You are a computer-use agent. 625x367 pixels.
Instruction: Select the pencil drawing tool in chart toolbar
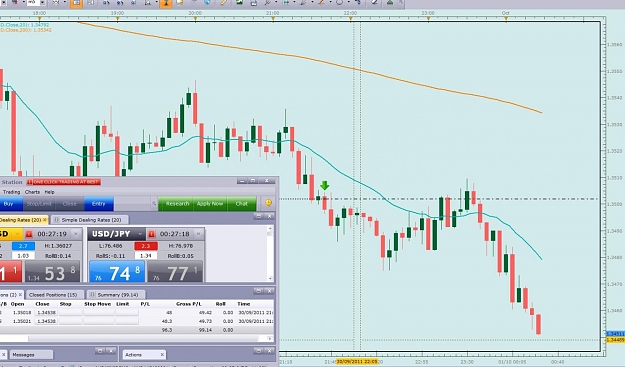coord(224,2)
